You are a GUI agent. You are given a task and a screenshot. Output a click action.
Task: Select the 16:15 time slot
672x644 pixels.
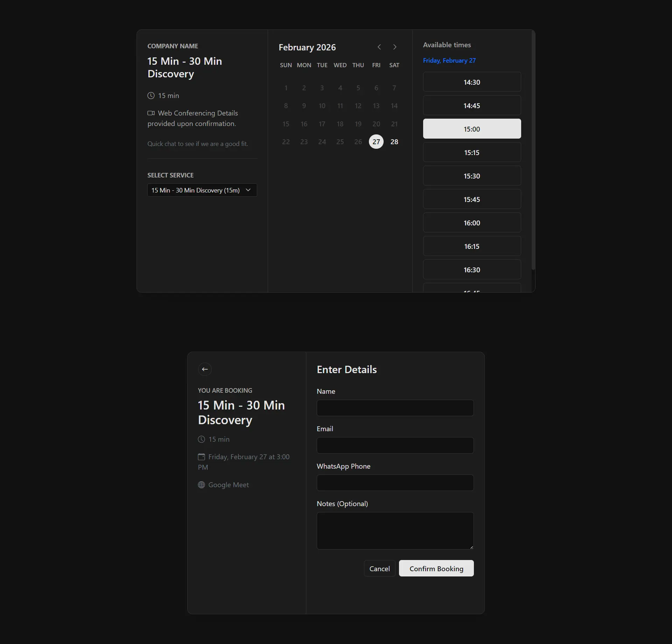click(472, 246)
